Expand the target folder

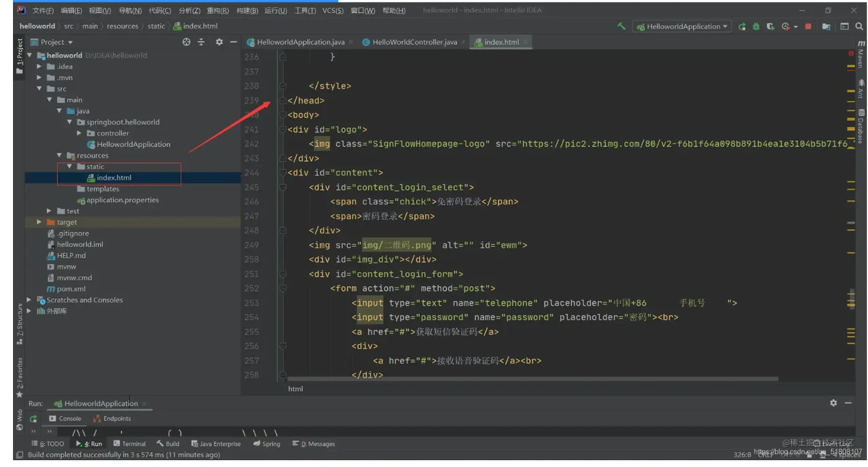[39, 222]
